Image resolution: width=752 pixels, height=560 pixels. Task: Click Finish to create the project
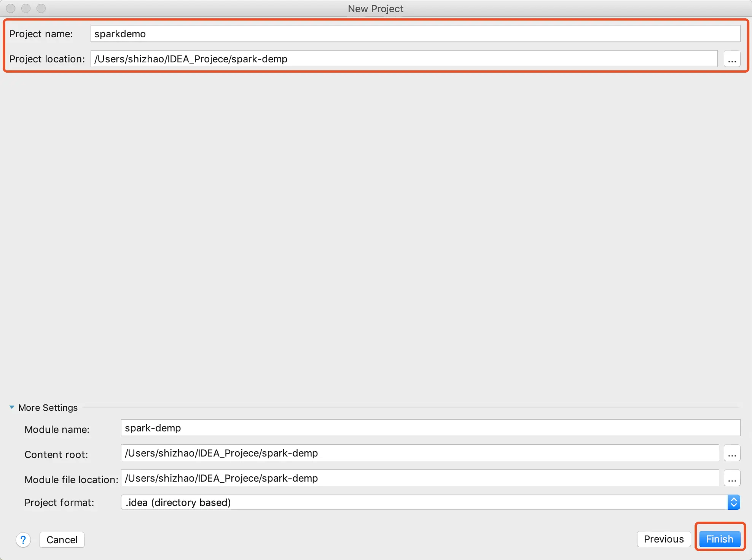[719, 539]
